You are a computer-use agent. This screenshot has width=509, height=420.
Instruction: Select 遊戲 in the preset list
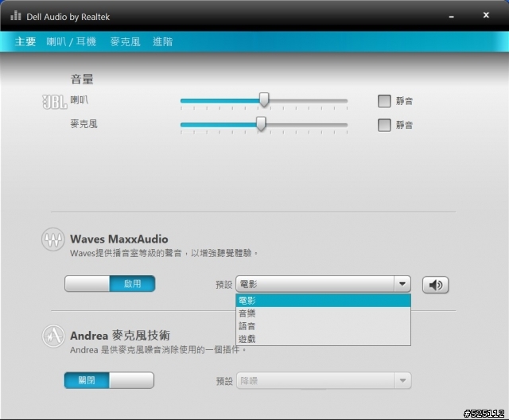[324, 339]
